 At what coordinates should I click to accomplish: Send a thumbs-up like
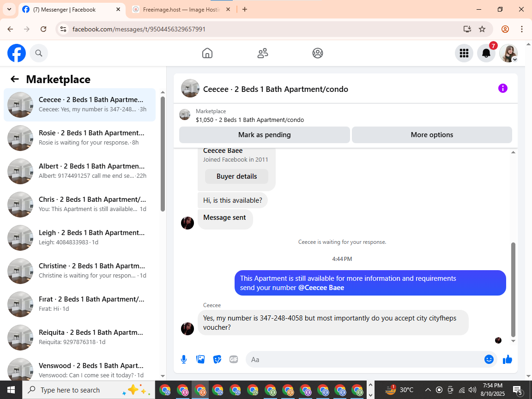pyautogui.click(x=507, y=359)
